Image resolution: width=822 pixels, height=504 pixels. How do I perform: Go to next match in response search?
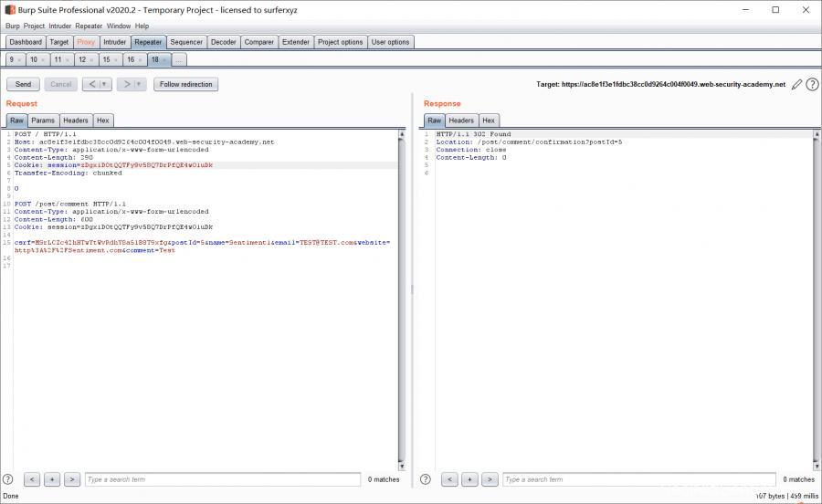pyautogui.click(x=490, y=479)
